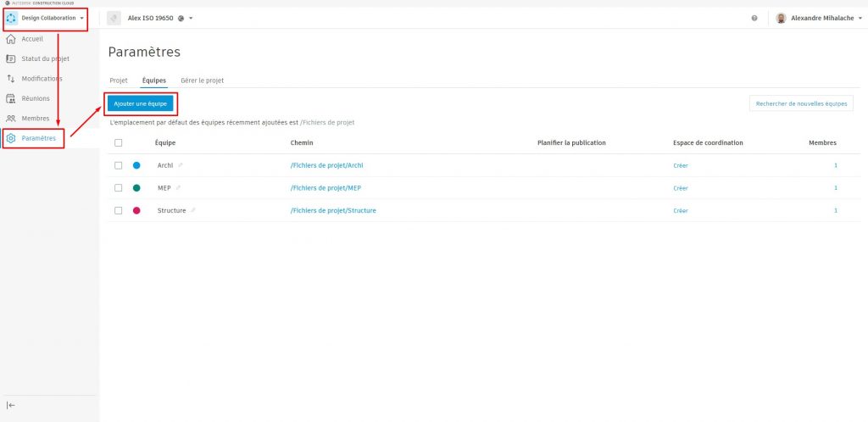Switch to the Projet tab
Image resolution: width=868 pixels, height=422 pixels.
(x=119, y=81)
